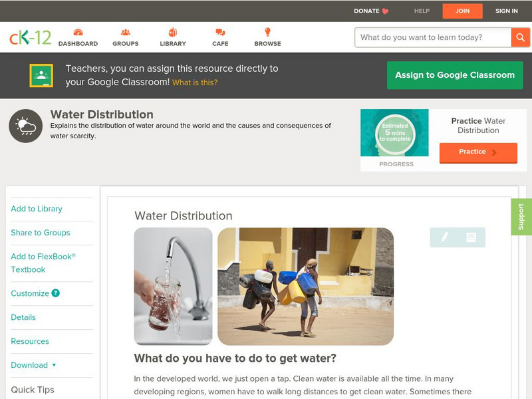Image resolution: width=532 pixels, height=399 pixels.
Task: Select the highlighter pen tool icon
Action: [x=444, y=237]
